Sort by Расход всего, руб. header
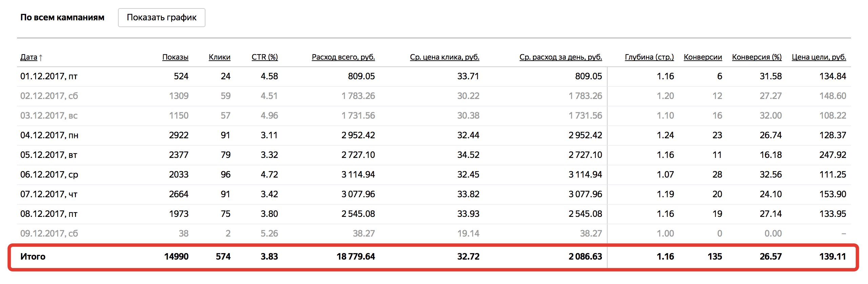This screenshot has height=284, width=868. click(x=343, y=57)
